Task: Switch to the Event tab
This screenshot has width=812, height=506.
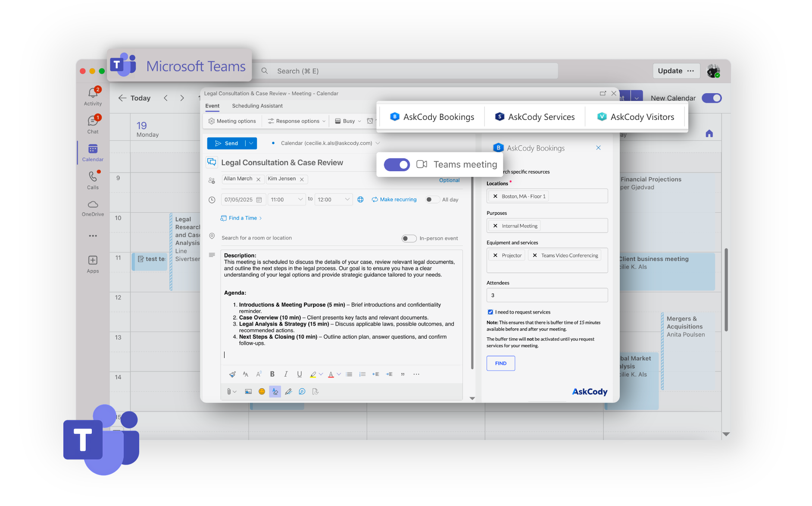Action: pos(212,106)
